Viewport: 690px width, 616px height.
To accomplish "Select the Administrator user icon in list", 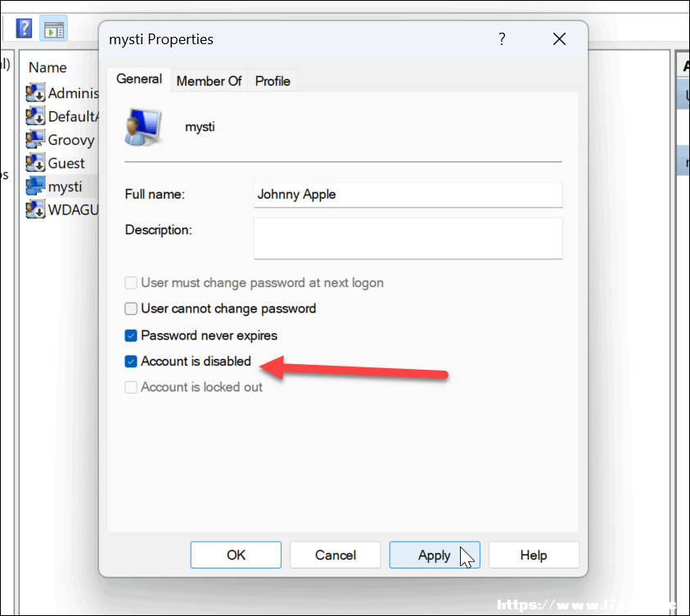I will [x=35, y=92].
